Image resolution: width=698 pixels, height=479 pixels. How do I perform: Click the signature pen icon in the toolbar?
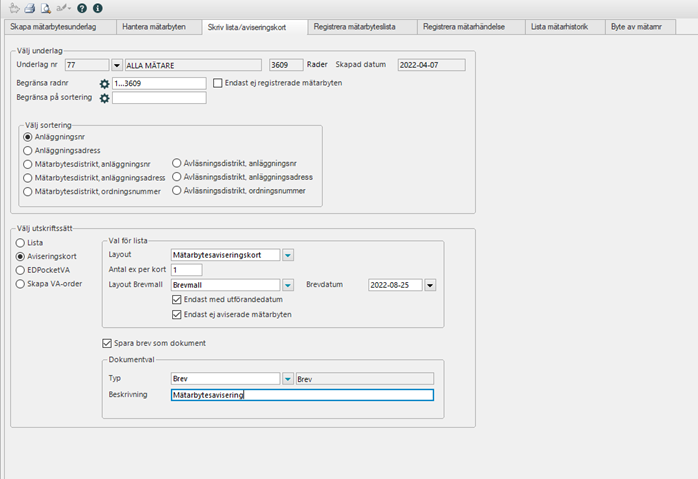coord(62,8)
